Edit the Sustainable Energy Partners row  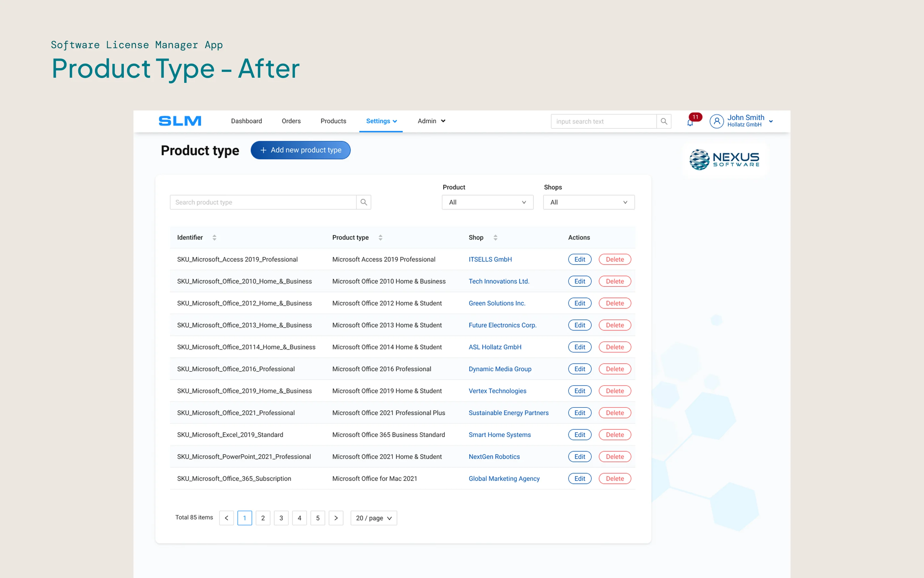tap(580, 413)
